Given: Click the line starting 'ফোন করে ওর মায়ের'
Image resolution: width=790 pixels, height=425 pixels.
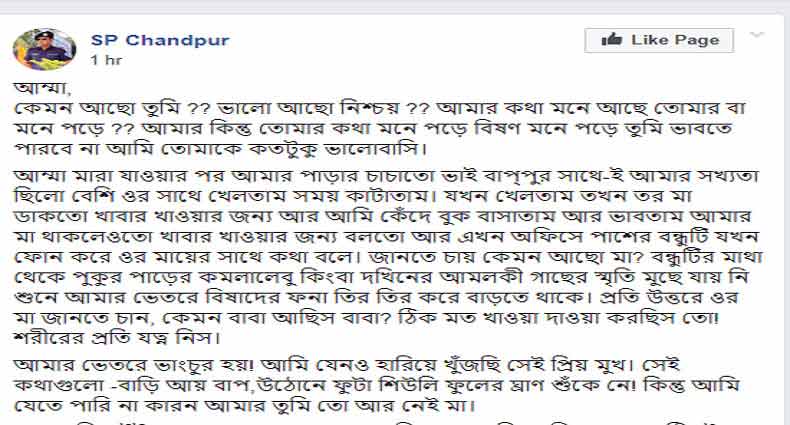Looking at the screenshot, I should pyautogui.click(x=388, y=257).
